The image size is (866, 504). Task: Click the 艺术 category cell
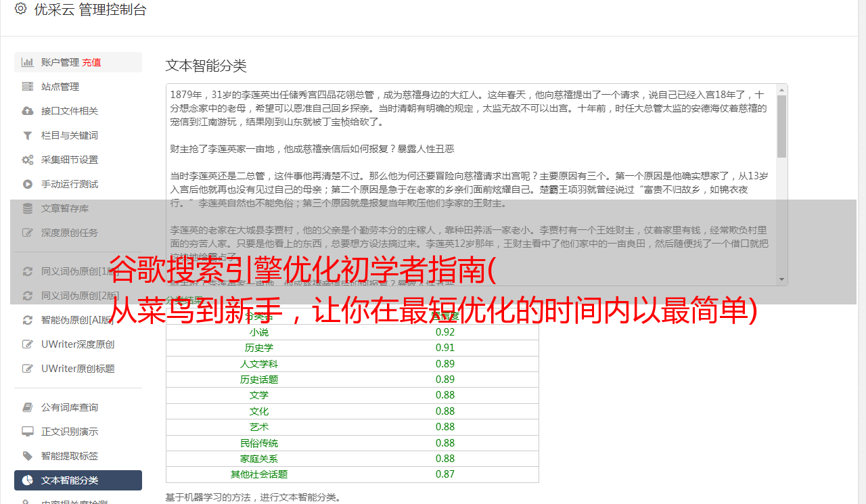pyautogui.click(x=259, y=427)
